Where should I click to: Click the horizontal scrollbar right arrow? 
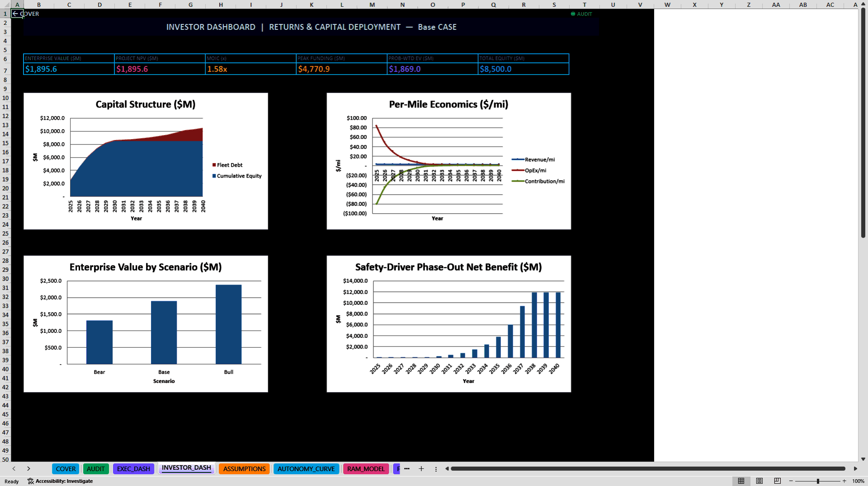855,469
